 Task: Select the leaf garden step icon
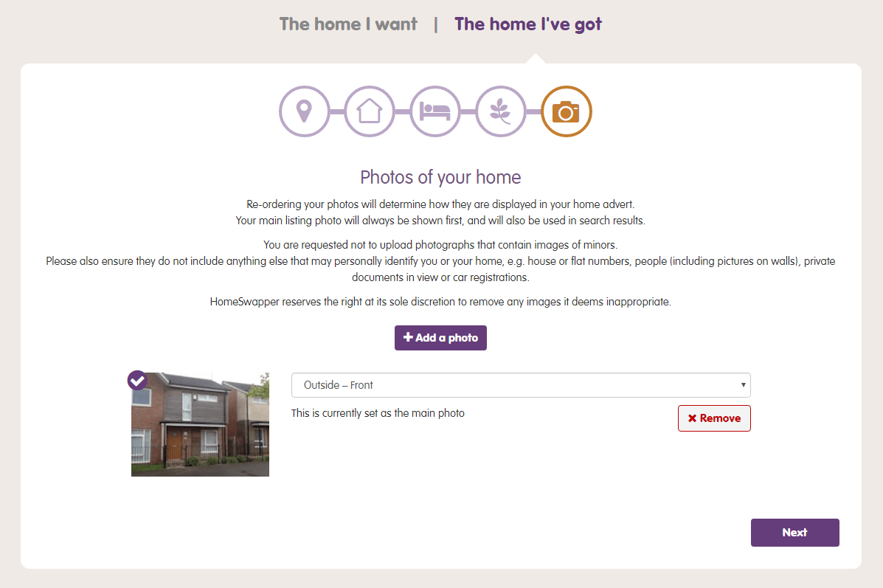point(501,111)
